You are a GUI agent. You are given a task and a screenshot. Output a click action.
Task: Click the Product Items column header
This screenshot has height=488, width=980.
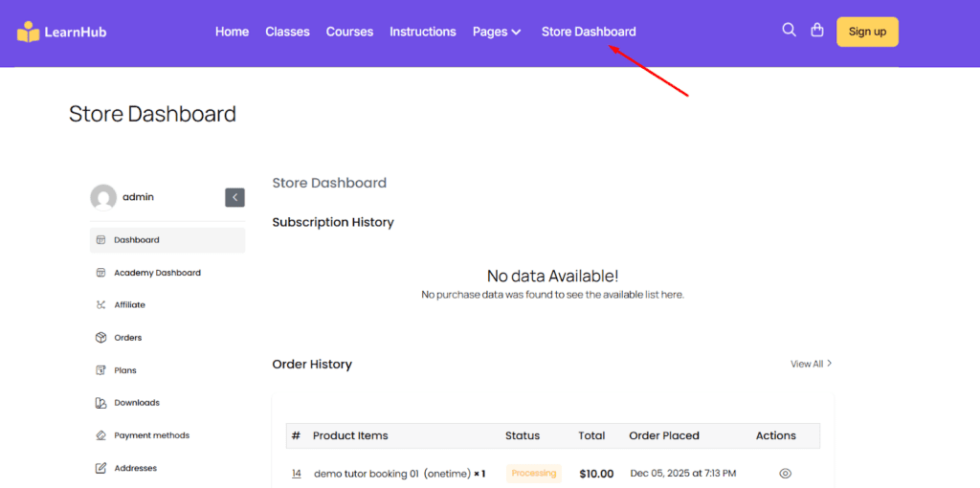(350, 435)
